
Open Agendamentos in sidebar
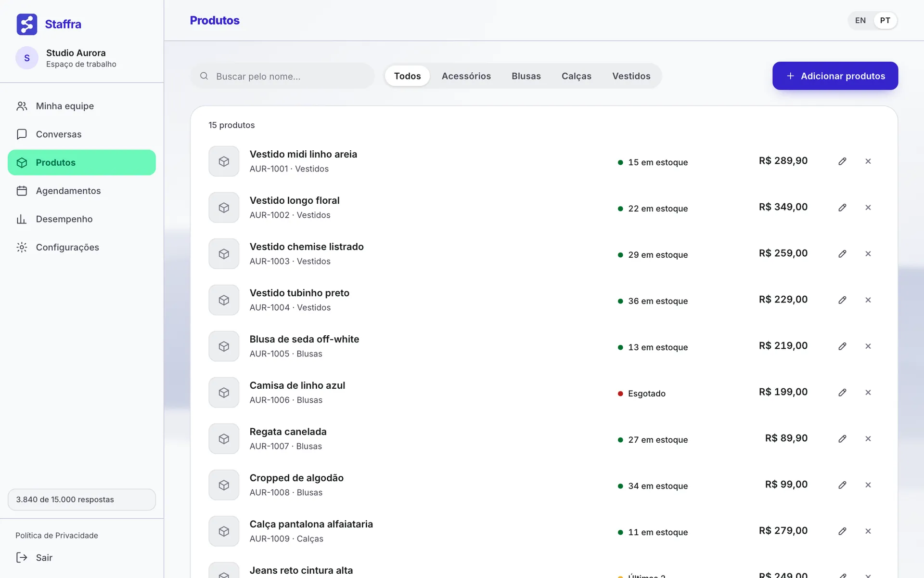point(82,191)
